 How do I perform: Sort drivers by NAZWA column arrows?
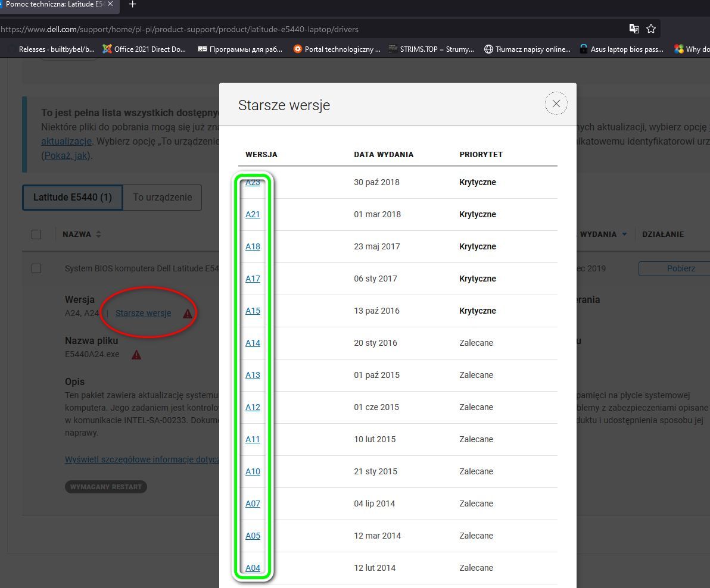tap(99, 234)
